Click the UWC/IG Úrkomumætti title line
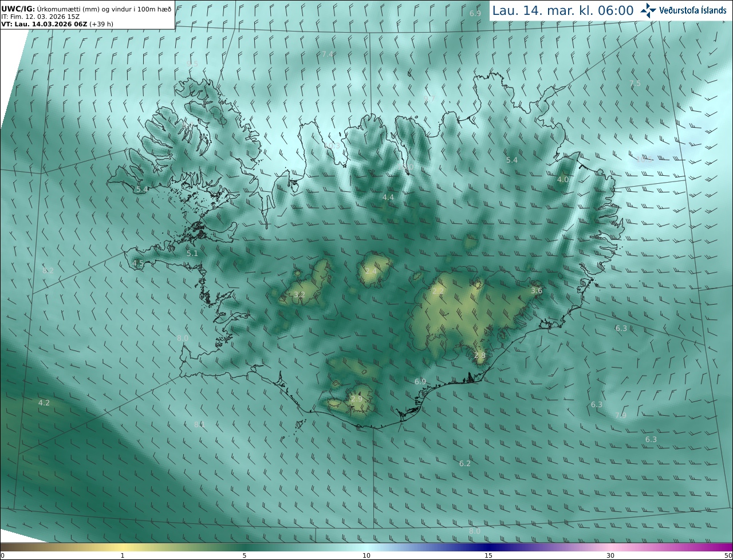Image resolution: width=733 pixels, height=560 pixels. (x=85, y=9)
